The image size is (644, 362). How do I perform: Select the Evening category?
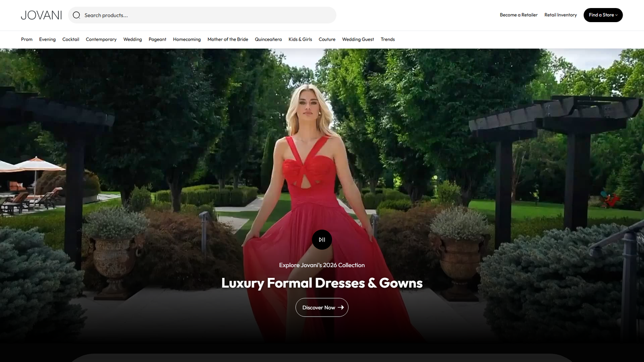pyautogui.click(x=47, y=39)
